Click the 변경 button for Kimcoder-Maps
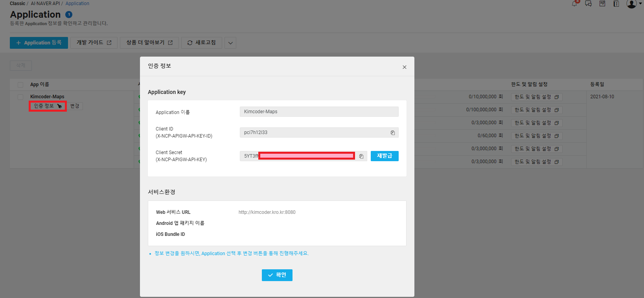 (75, 106)
